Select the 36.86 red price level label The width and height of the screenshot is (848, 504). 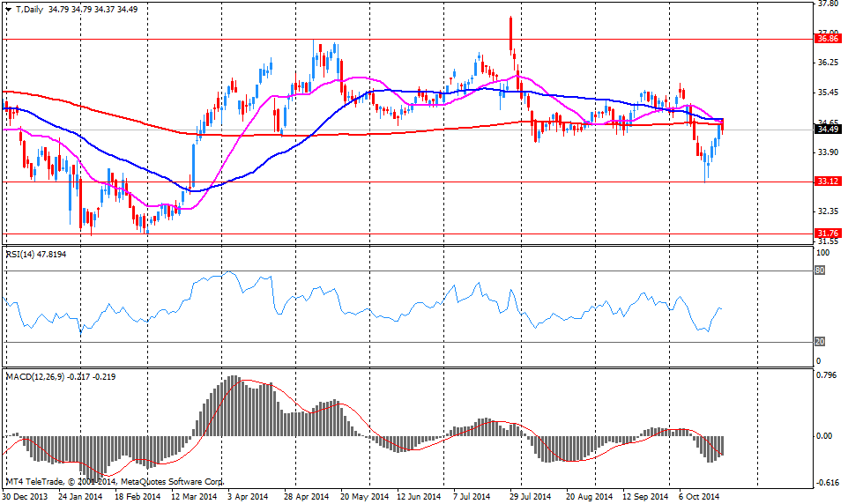point(827,39)
